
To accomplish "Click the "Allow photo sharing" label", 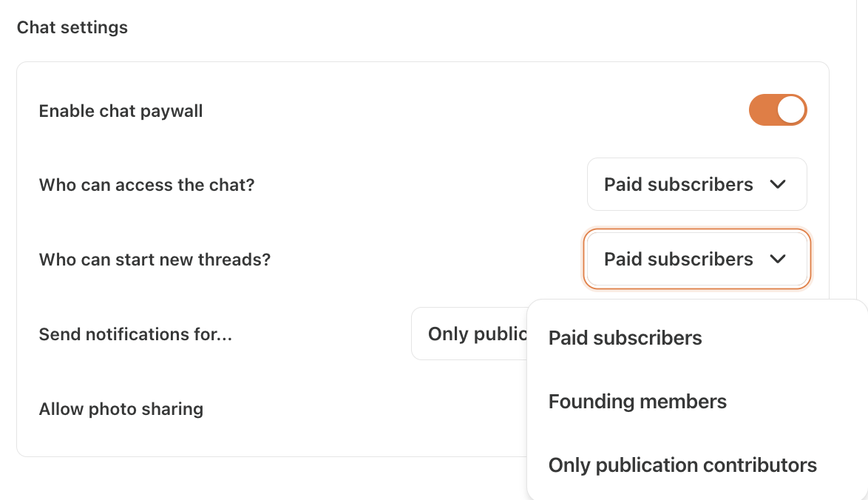I will tap(121, 408).
